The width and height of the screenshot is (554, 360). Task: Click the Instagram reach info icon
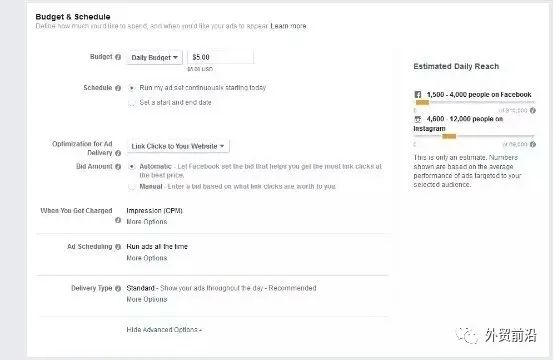533,144
